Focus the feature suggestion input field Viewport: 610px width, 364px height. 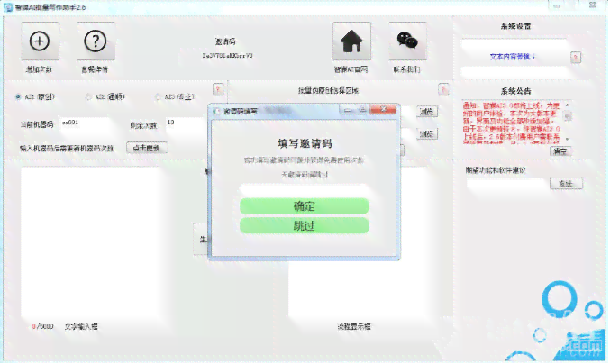507,184
